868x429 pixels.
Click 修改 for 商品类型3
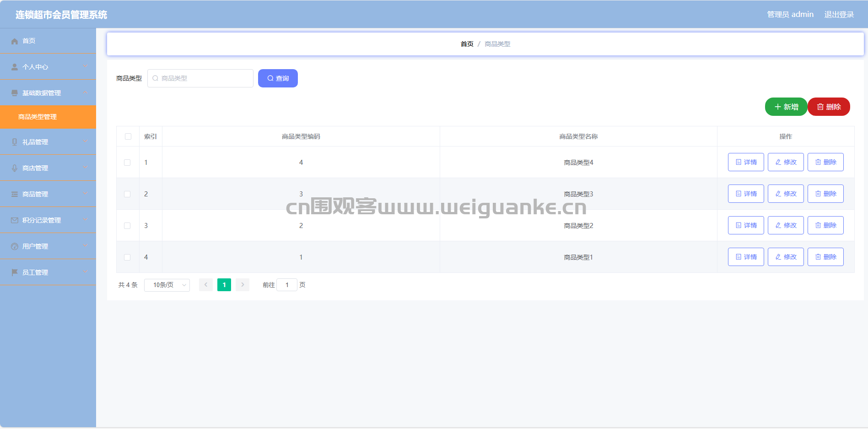click(786, 194)
